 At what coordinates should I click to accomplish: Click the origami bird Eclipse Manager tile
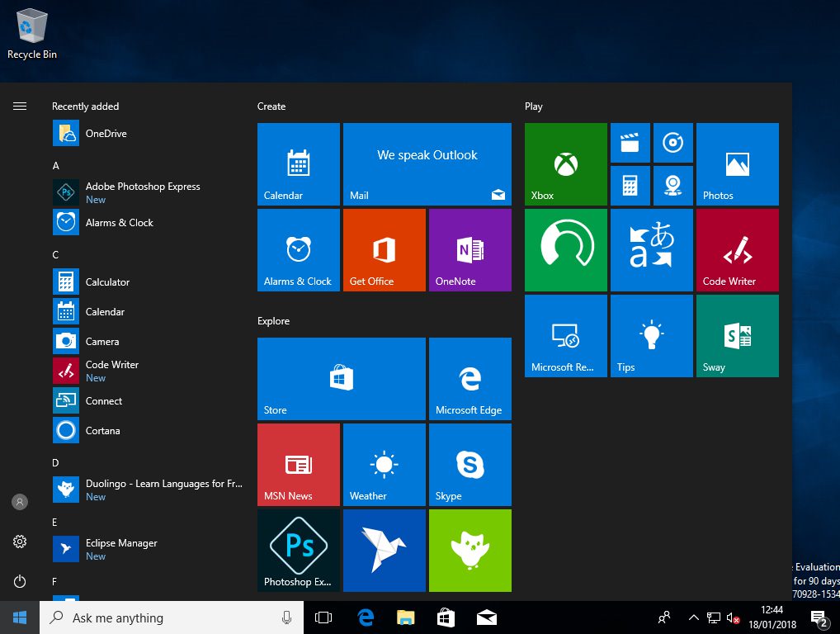(385, 550)
